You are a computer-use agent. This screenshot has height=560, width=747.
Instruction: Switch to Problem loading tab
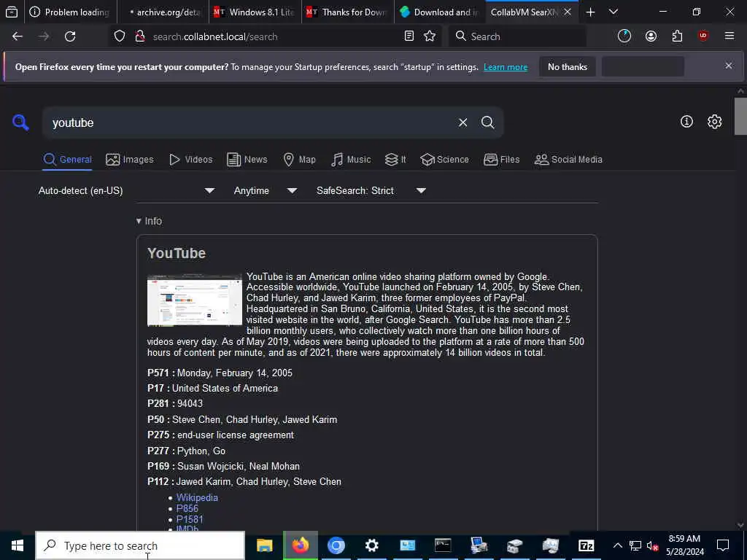tap(71, 12)
